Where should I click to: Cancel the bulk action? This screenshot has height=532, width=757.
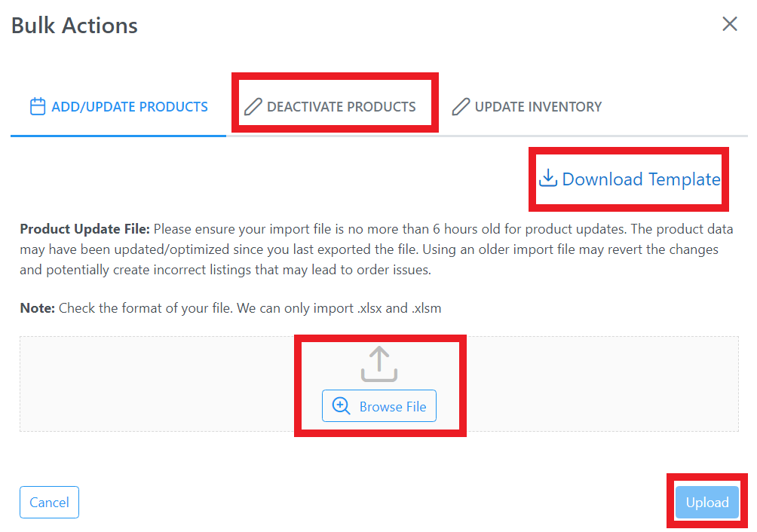point(49,502)
